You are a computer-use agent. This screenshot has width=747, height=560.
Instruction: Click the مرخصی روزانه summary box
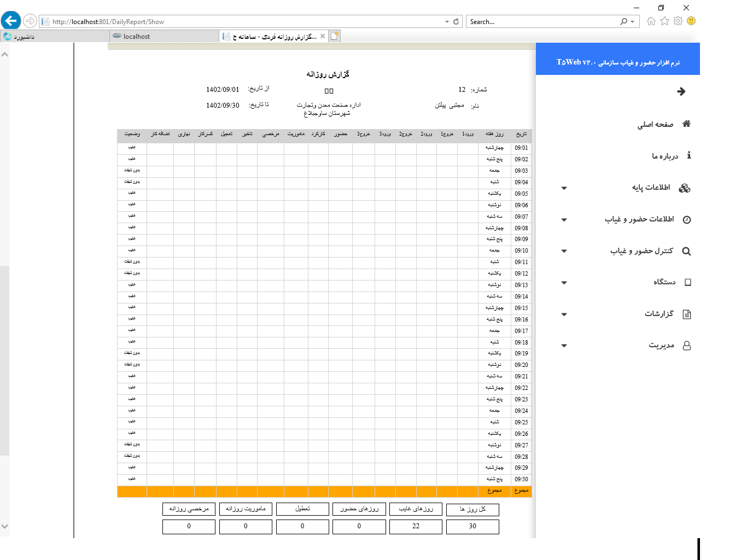[x=189, y=509]
